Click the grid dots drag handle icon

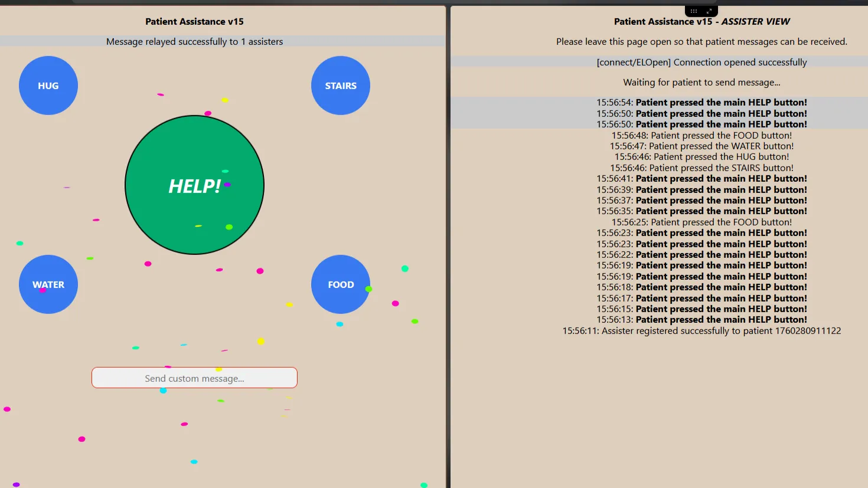[694, 11]
